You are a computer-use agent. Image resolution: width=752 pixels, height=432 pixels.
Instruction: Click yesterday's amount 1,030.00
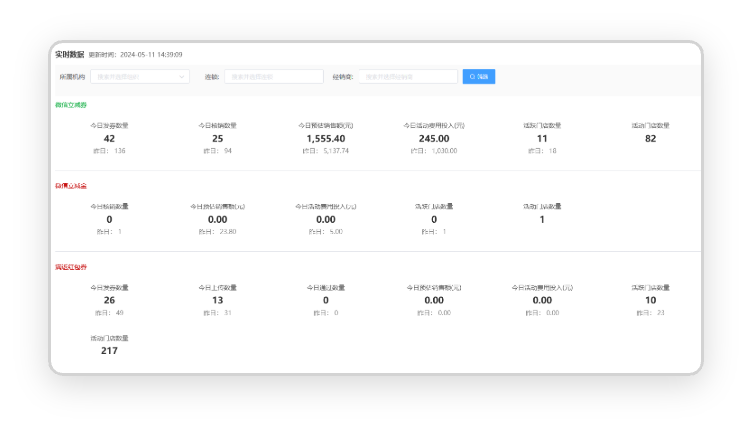pyautogui.click(x=445, y=151)
